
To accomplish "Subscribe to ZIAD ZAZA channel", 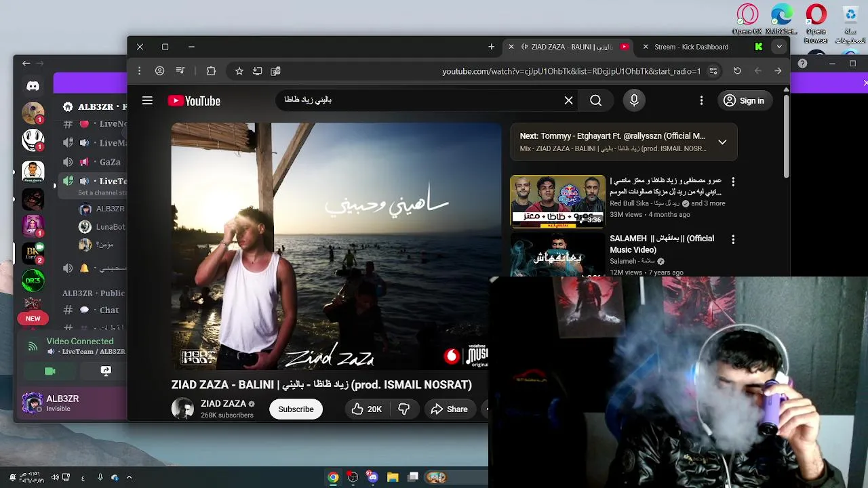I will [x=296, y=409].
